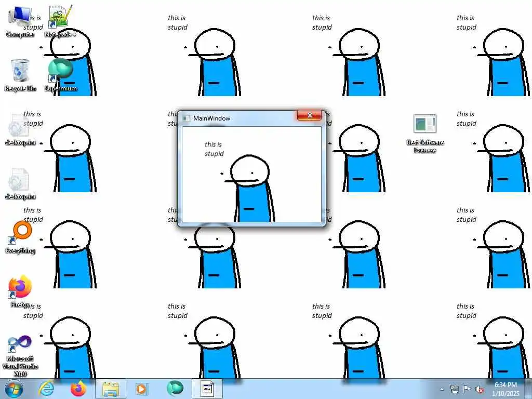Select the Firefox desktop shortcut
The width and height of the screenshot is (532, 399).
20,292
